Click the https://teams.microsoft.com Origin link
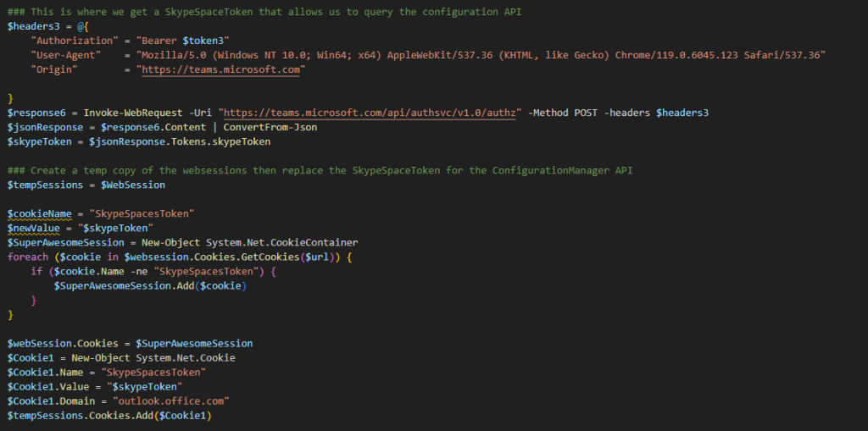Screen dimensions: 868x431 221,69
